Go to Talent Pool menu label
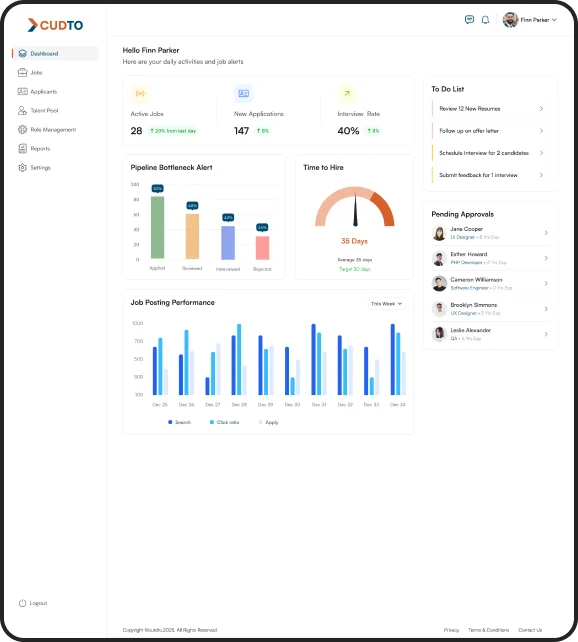Viewport: 578px width, 642px height. click(x=44, y=111)
